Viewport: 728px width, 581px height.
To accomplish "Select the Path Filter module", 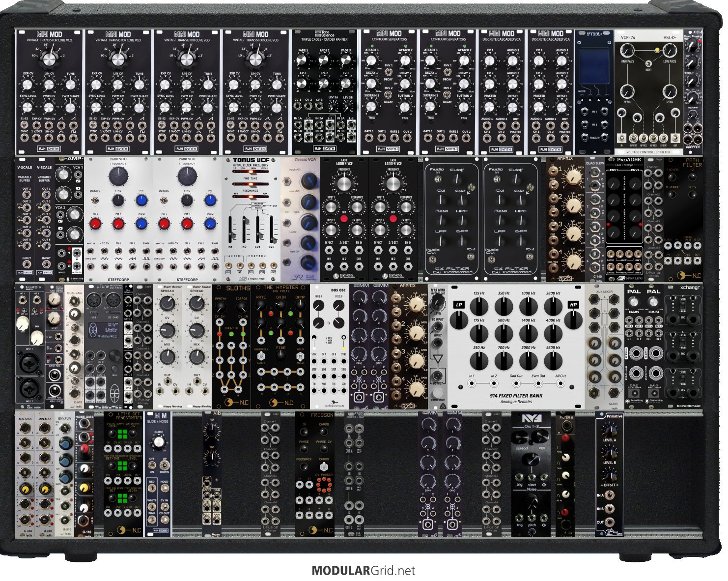I will (x=683, y=219).
